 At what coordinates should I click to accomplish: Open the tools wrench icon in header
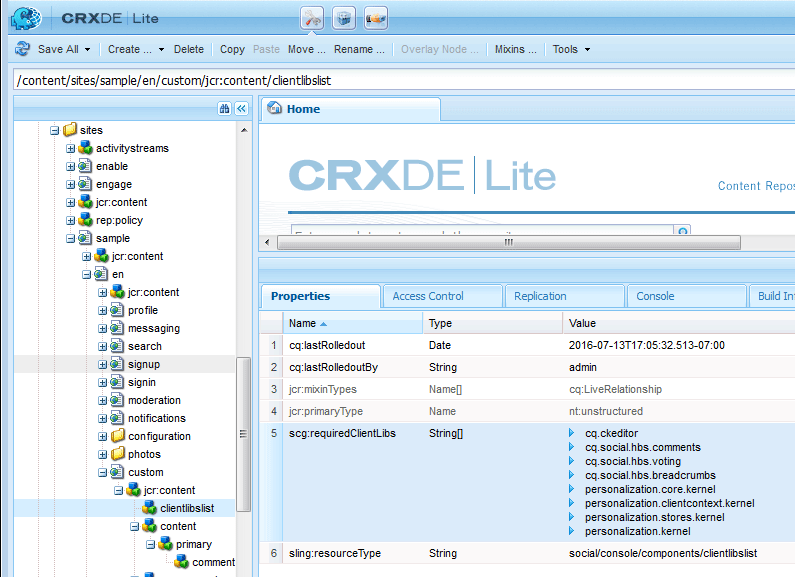click(312, 19)
